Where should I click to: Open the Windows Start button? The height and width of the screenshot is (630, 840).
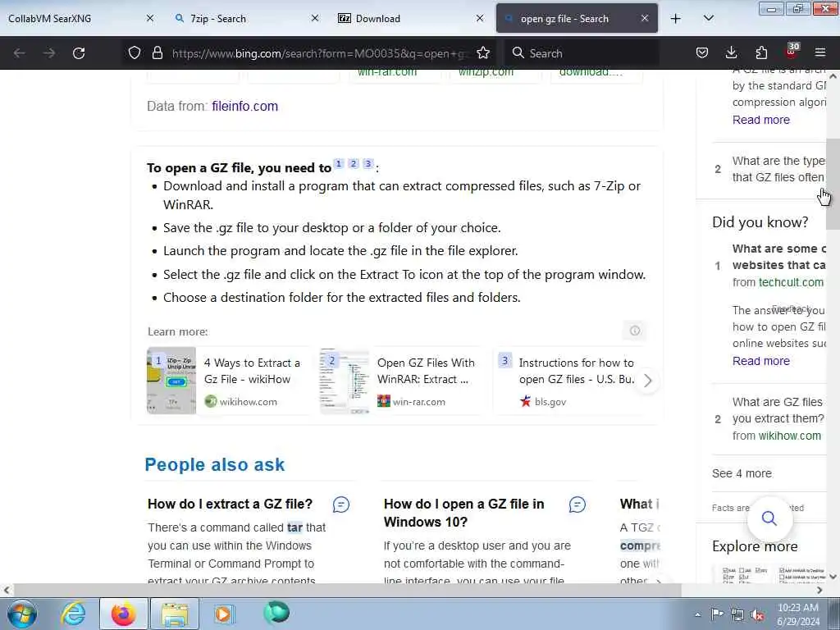tap(22, 614)
